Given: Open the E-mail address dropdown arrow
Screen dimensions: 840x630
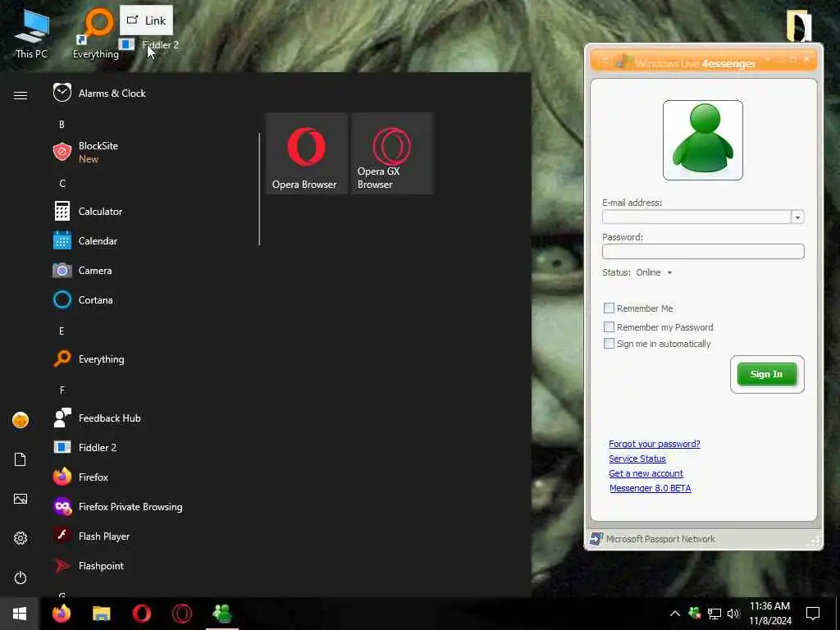Looking at the screenshot, I should click(797, 217).
